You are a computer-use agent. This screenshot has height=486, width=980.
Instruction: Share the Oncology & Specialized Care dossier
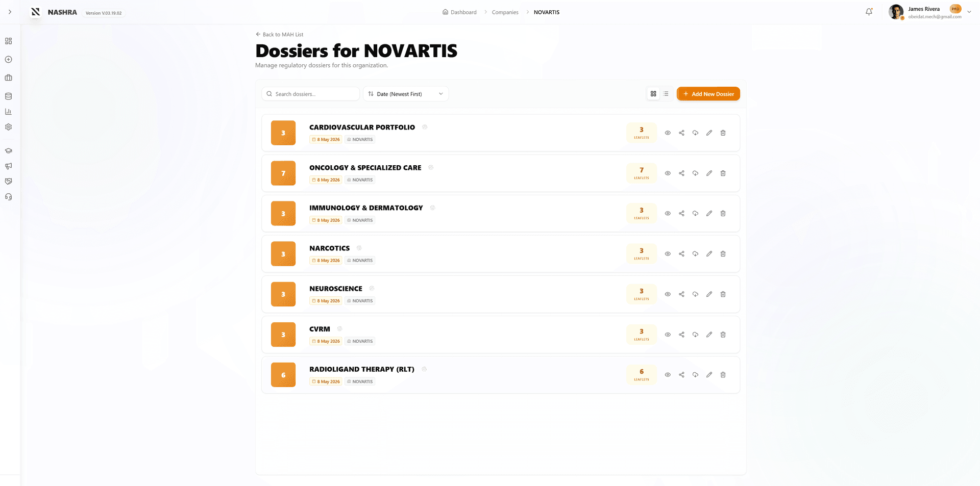(681, 173)
